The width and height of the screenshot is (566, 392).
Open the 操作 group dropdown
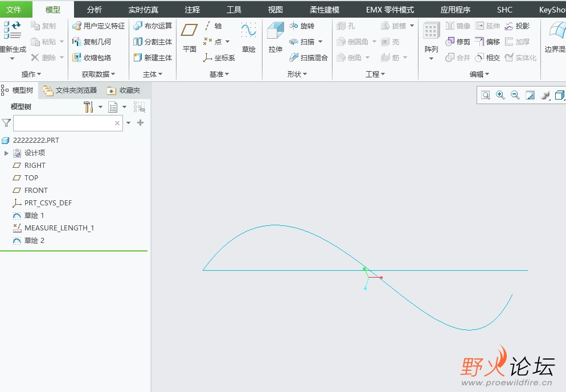tap(31, 75)
